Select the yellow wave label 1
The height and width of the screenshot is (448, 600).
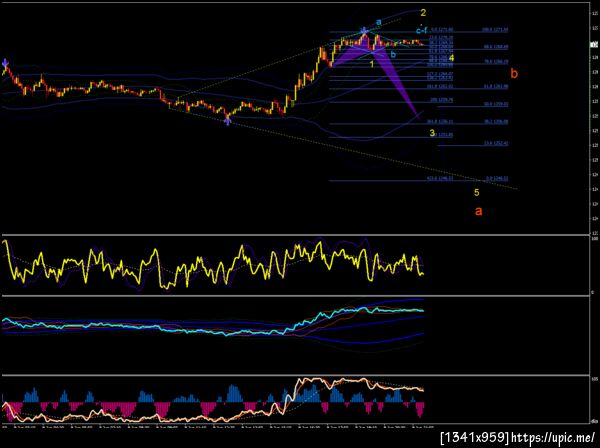click(372, 64)
